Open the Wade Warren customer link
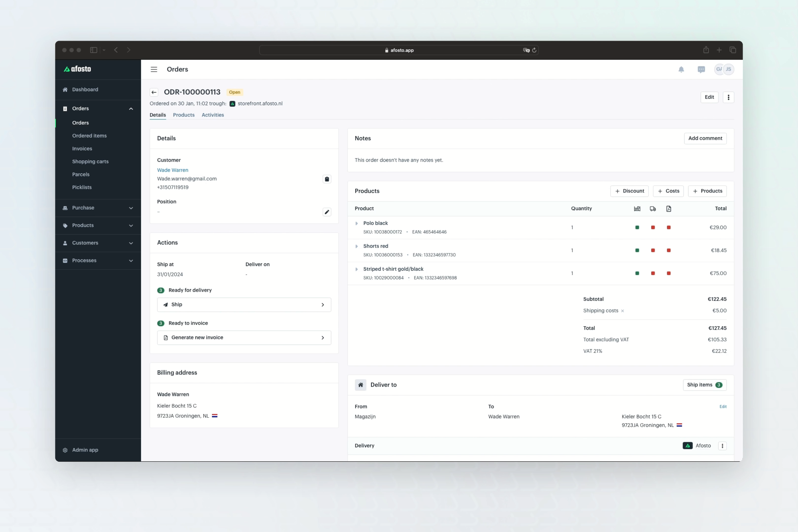Image resolution: width=798 pixels, height=532 pixels. [172, 170]
